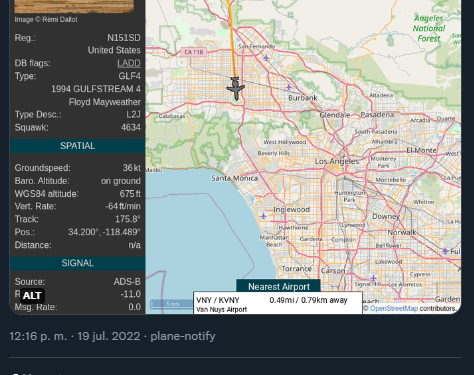Click the El Monte map label
Screen dimensions: 474x375
[x=421, y=151]
